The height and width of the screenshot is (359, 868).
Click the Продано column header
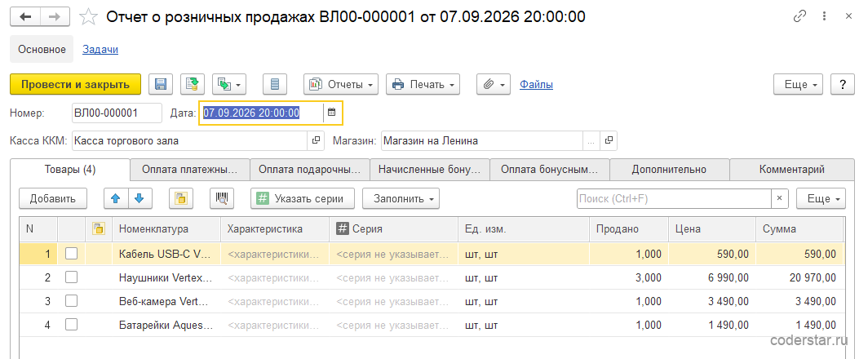click(x=628, y=228)
